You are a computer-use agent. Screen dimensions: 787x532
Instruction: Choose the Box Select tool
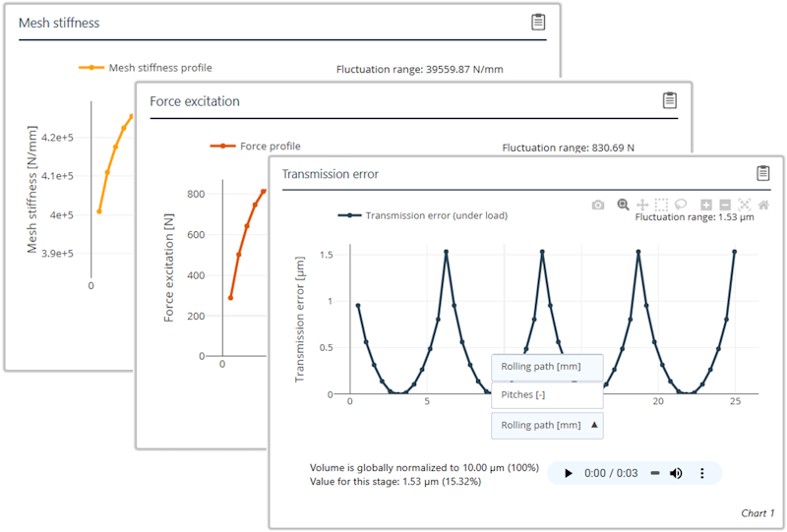click(x=662, y=205)
